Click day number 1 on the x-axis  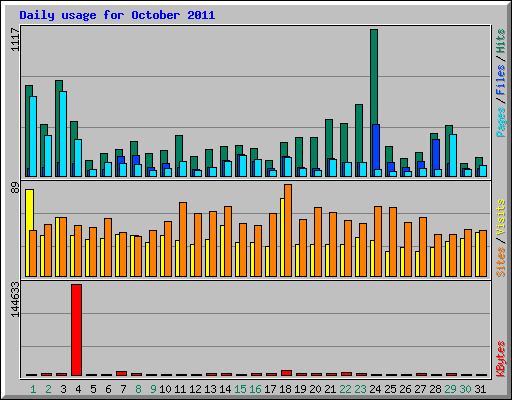pos(33,389)
